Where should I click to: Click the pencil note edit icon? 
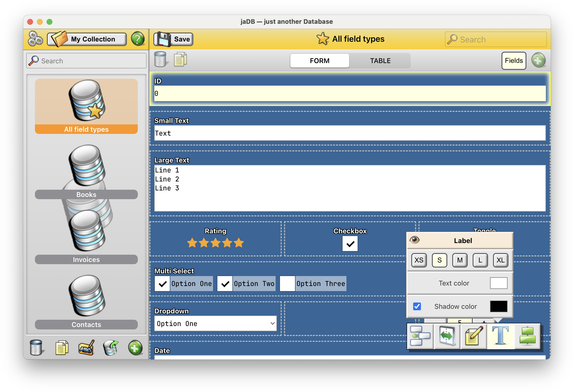(474, 336)
